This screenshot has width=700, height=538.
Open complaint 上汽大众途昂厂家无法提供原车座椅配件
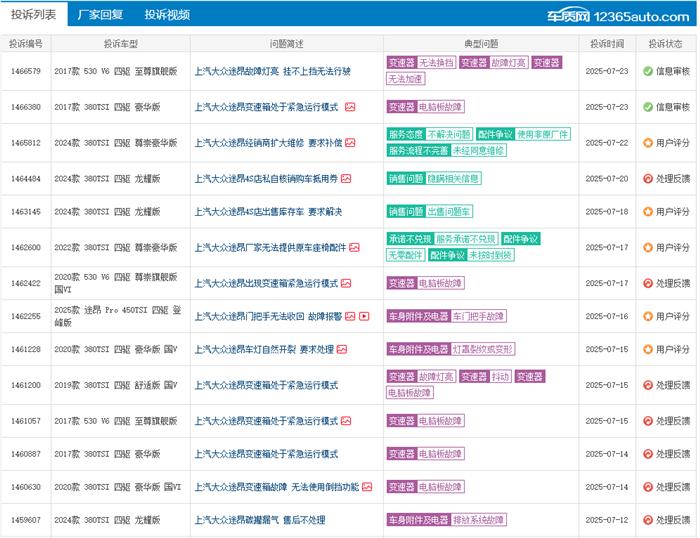point(271,248)
